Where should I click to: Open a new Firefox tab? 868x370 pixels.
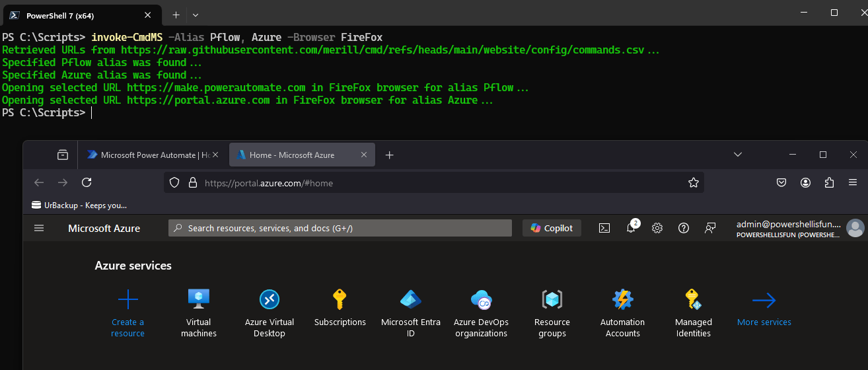point(390,155)
